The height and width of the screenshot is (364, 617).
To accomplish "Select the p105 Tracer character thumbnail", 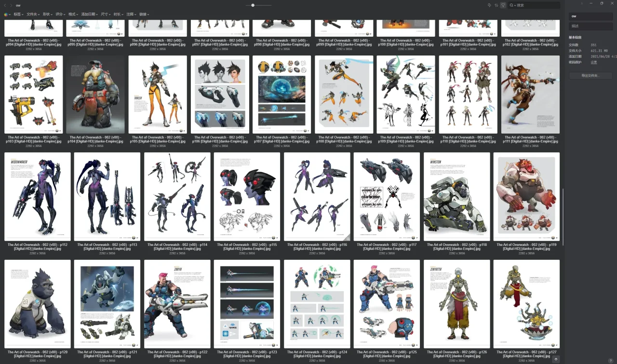I will point(158,94).
